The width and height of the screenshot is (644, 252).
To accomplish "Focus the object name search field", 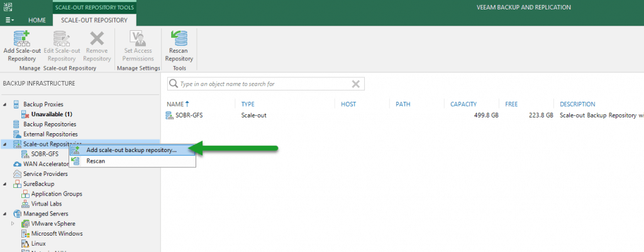I will click(x=265, y=84).
